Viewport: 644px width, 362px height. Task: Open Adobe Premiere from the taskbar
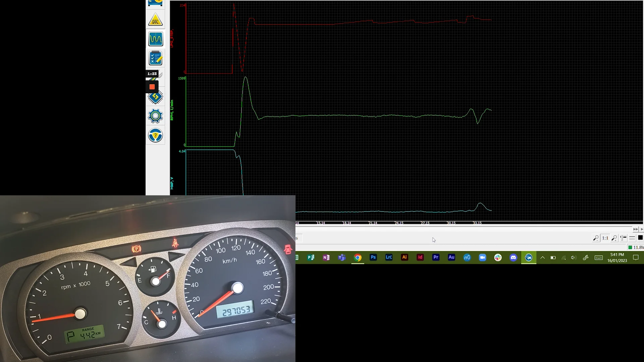[436, 257]
